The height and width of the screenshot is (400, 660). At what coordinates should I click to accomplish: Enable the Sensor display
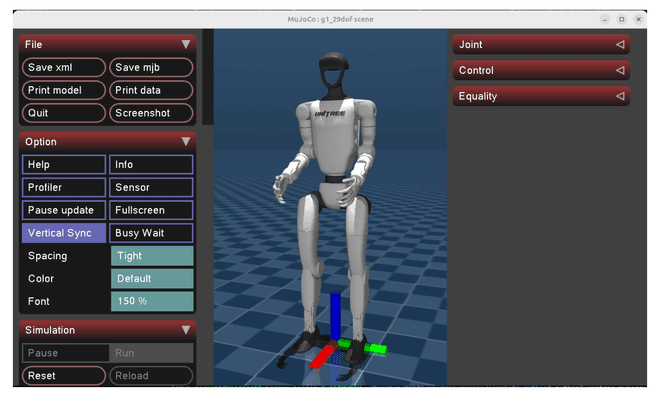point(151,187)
